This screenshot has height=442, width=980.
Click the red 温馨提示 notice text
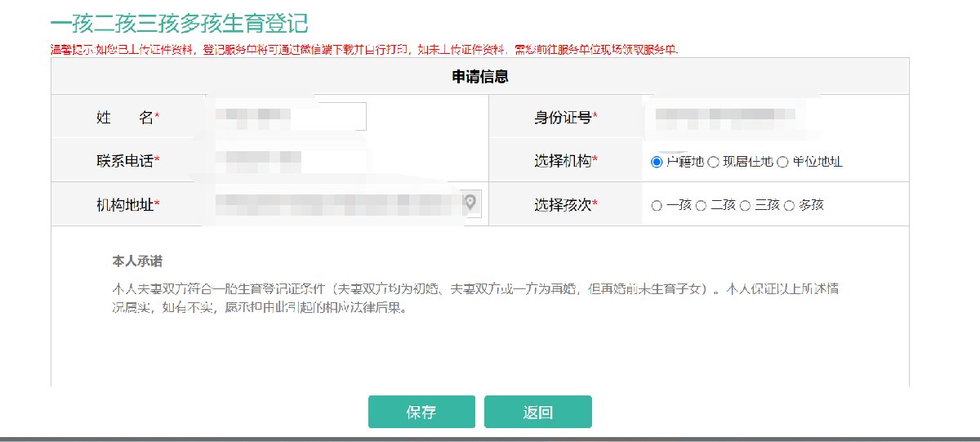pyautogui.click(x=363, y=49)
